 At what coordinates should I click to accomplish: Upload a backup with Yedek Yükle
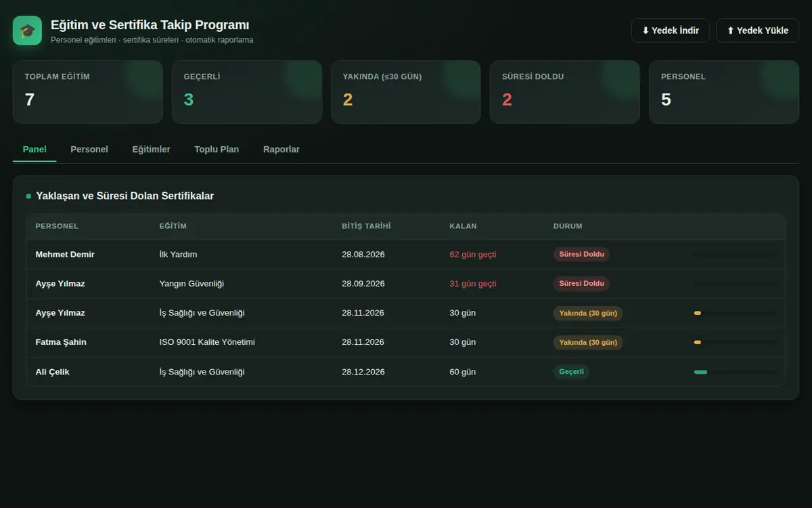tap(757, 30)
